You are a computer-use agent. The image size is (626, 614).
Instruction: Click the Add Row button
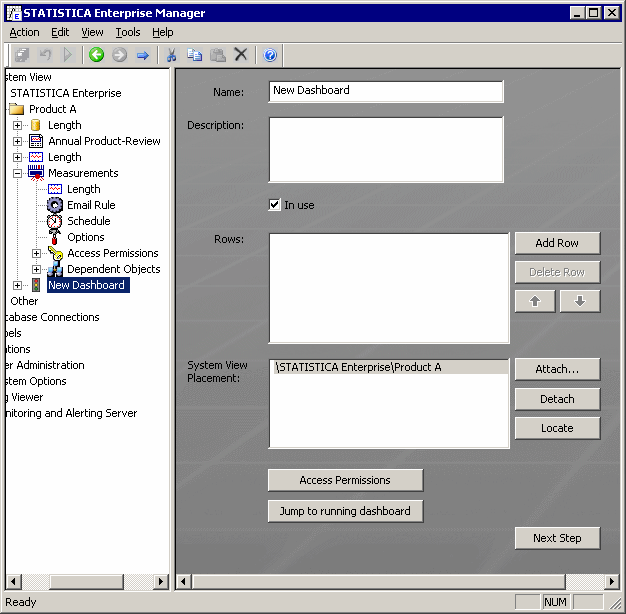coord(557,243)
